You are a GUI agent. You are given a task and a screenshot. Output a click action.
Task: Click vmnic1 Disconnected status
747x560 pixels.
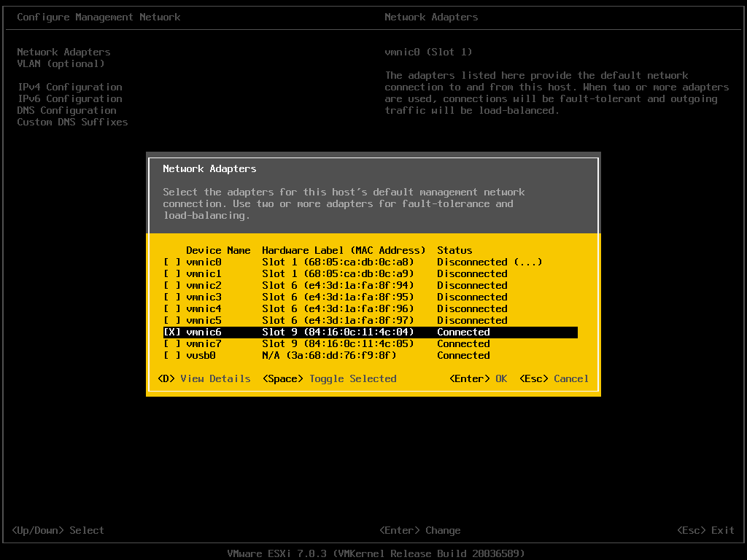472,274
